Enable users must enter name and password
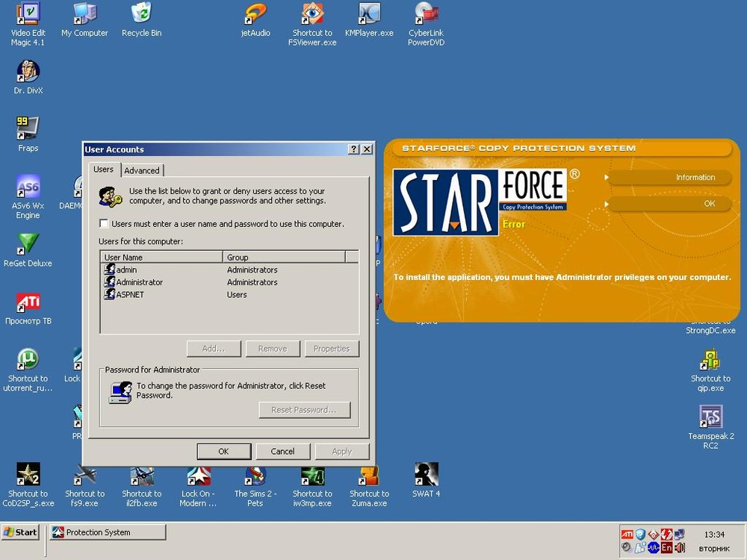This screenshot has height=560, width=747. (x=103, y=223)
